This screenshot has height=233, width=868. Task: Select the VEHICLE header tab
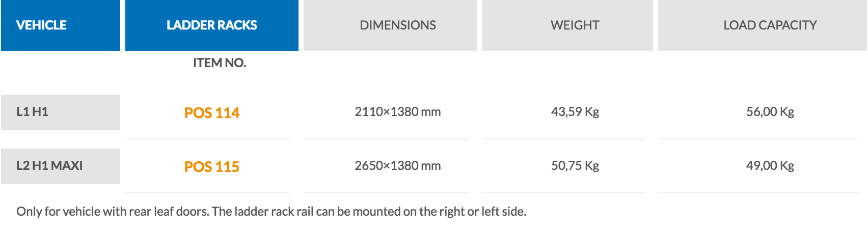click(61, 25)
